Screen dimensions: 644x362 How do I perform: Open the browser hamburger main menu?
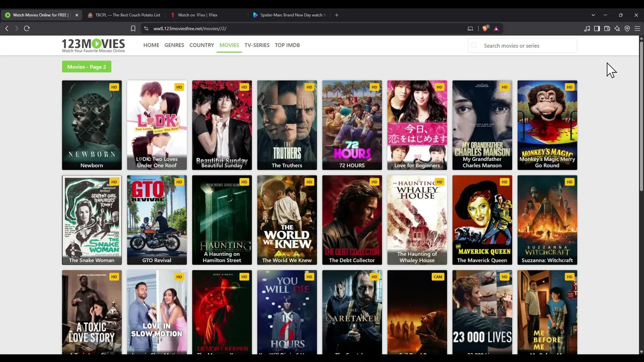(637, 29)
